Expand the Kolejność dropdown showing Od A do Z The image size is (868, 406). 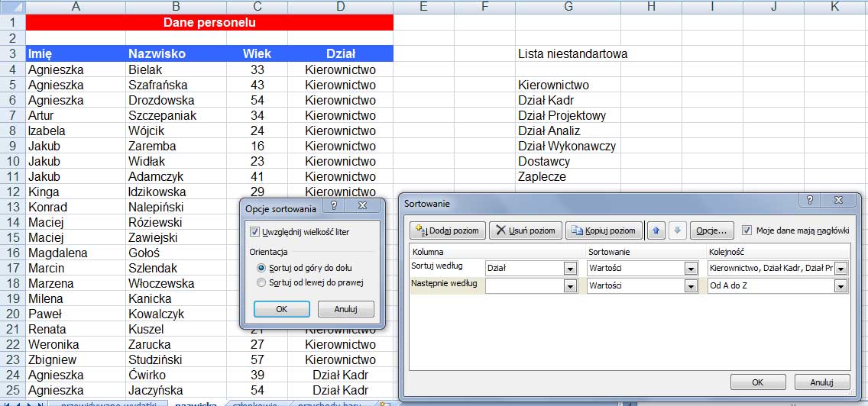pos(841,286)
